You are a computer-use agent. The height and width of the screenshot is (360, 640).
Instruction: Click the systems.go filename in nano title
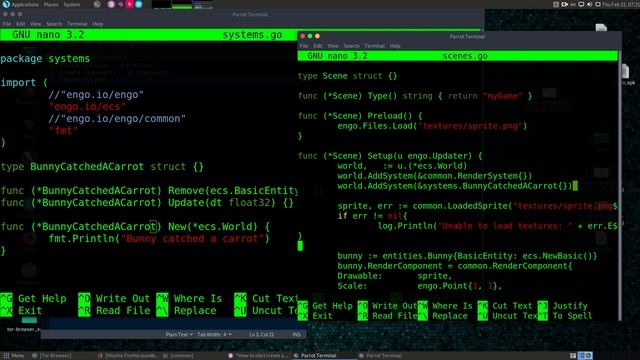252,35
